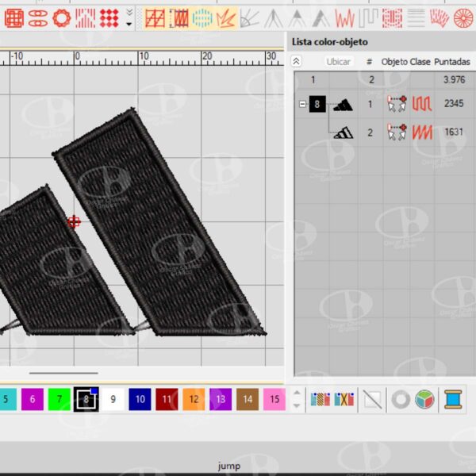Collapse the list with double-chevron icon

[x=296, y=61]
